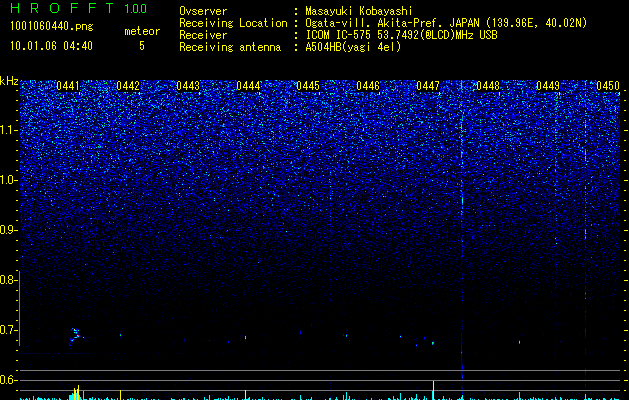The image size is (629, 400).
Task: Click the 0.7 kHz frequency axis label
Action: click(8, 330)
